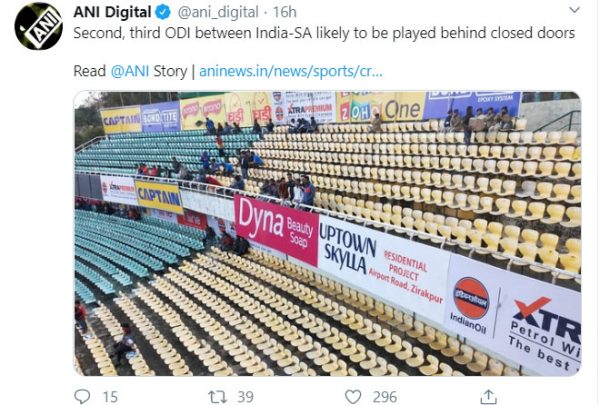Click the Uptown Skylla banner in photo
This screenshot has width=600, height=405.
(383, 265)
